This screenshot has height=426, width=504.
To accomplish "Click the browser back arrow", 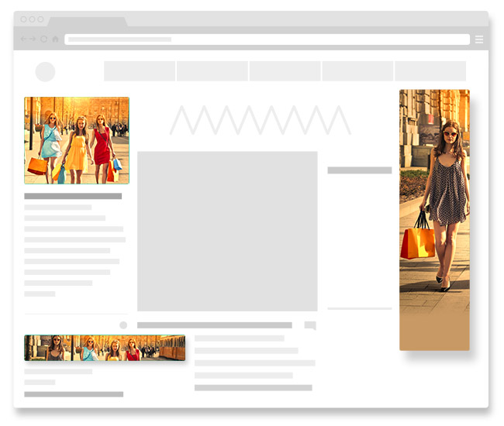I will coord(23,39).
